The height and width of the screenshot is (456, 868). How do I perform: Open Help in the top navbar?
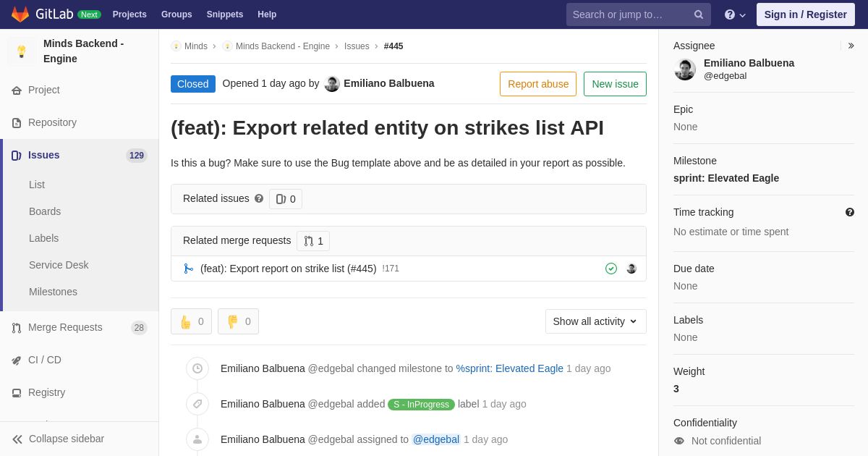(267, 14)
